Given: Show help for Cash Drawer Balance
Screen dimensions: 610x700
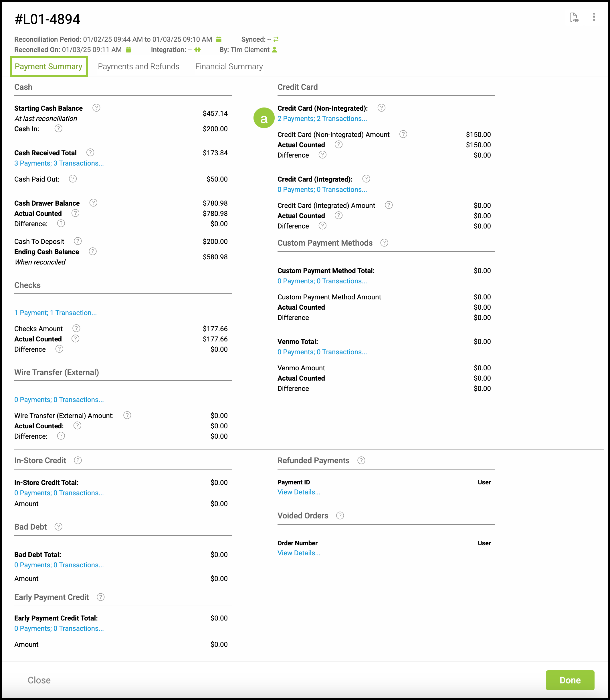Looking at the screenshot, I should [93, 203].
